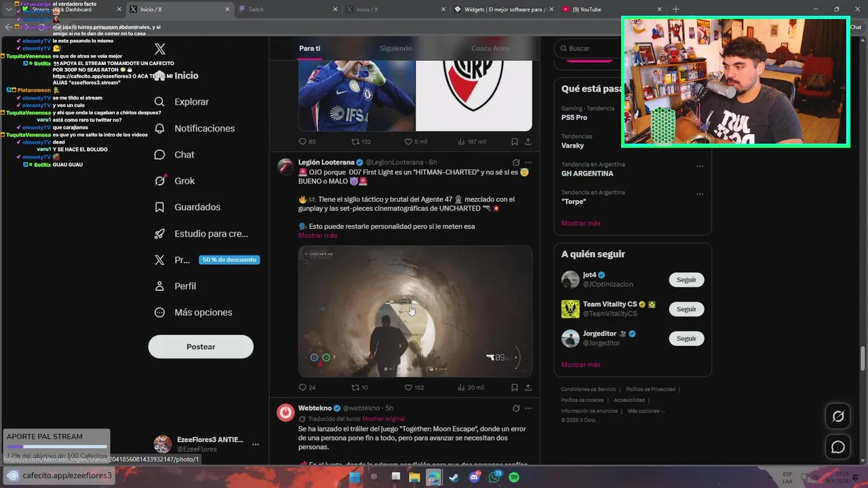The width and height of the screenshot is (868, 488).
Task: Follow Team Vitality CS with Seguir
Action: pyautogui.click(x=686, y=309)
